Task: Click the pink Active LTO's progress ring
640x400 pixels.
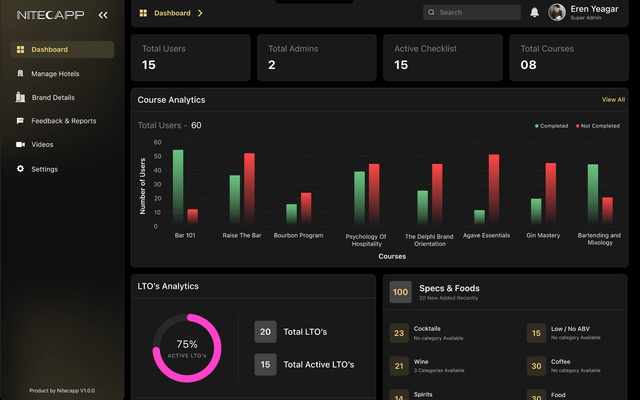Action: 187,348
